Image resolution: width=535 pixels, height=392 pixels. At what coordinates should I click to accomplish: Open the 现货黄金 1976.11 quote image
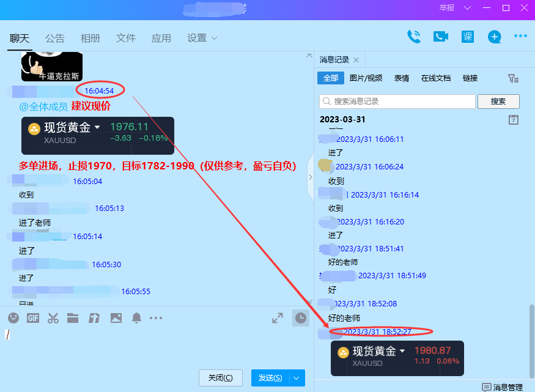98,136
